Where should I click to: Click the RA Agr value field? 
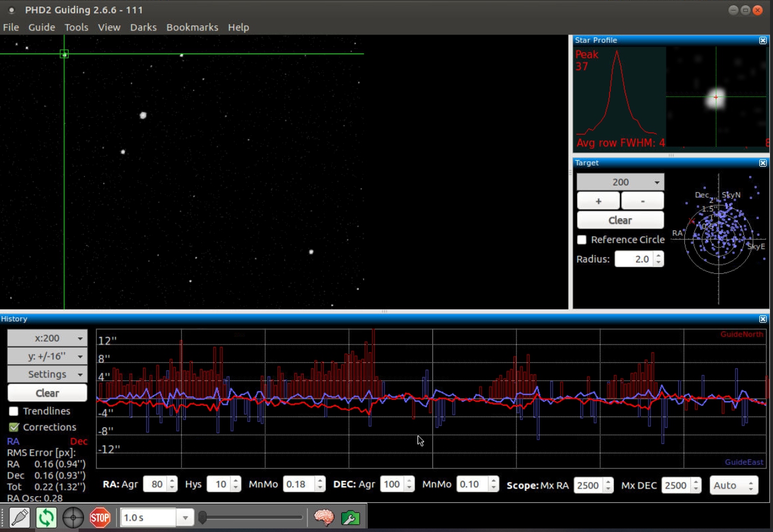pos(155,484)
